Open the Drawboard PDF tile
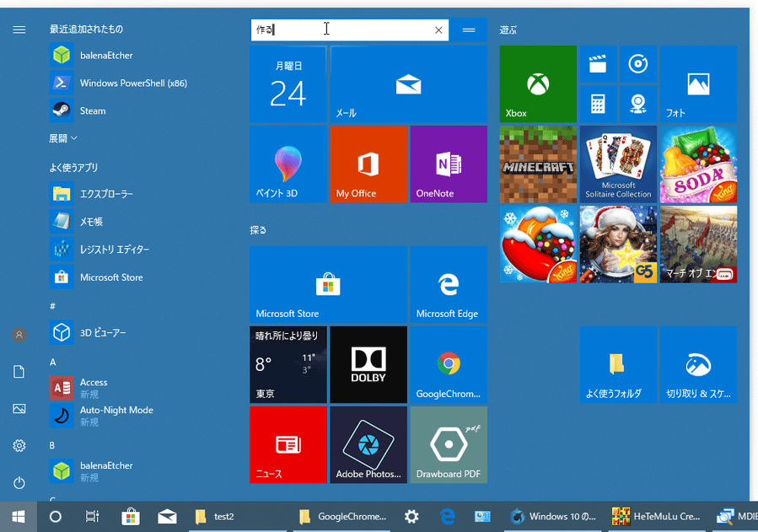The height and width of the screenshot is (532, 758). [x=449, y=444]
